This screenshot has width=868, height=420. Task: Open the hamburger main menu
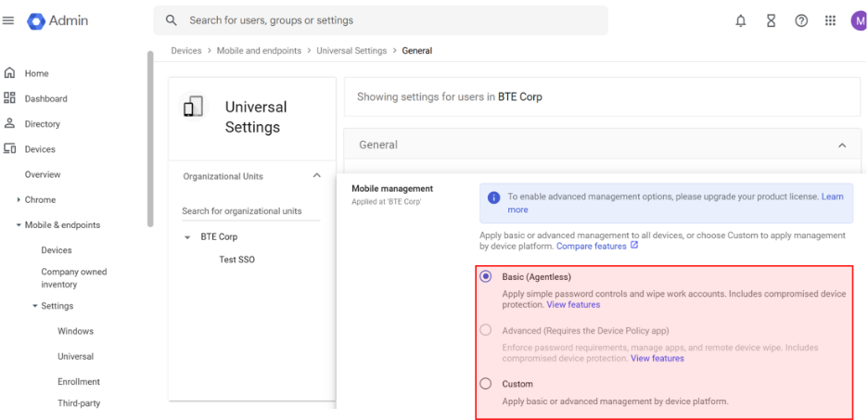(x=7, y=20)
